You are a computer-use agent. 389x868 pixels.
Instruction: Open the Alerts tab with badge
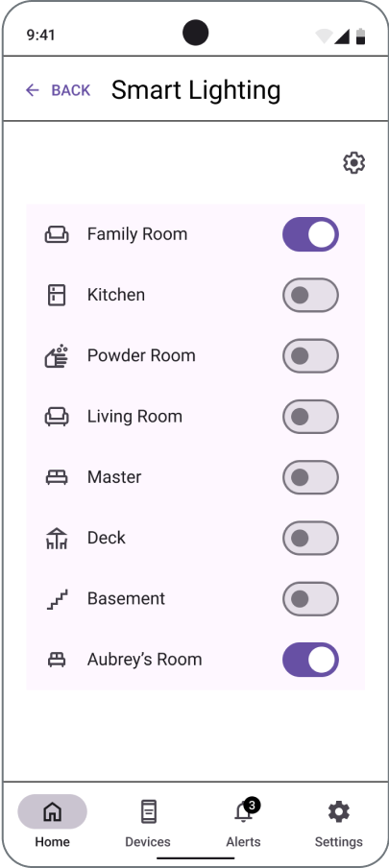tap(243, 823)
